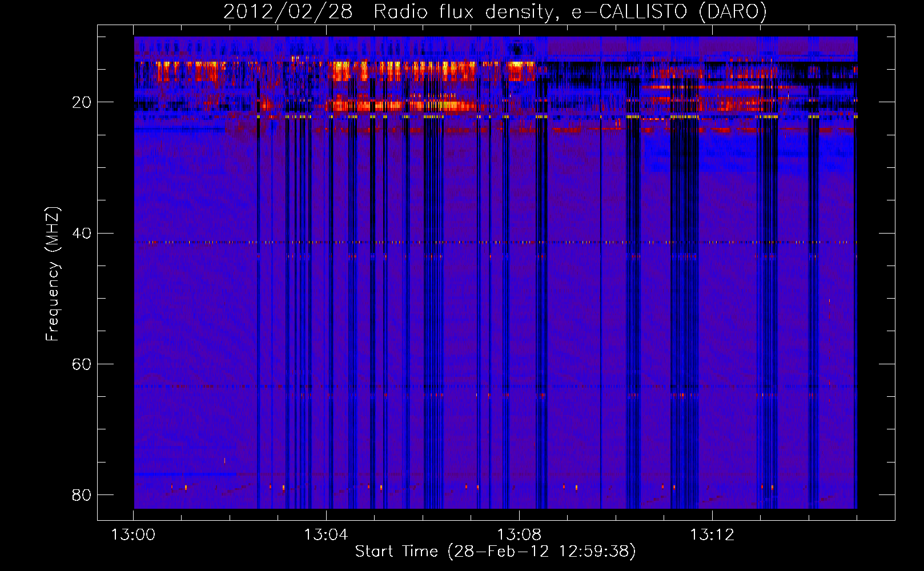
Task: Click the 80 frequency tick label
Action: pos(82,494)
